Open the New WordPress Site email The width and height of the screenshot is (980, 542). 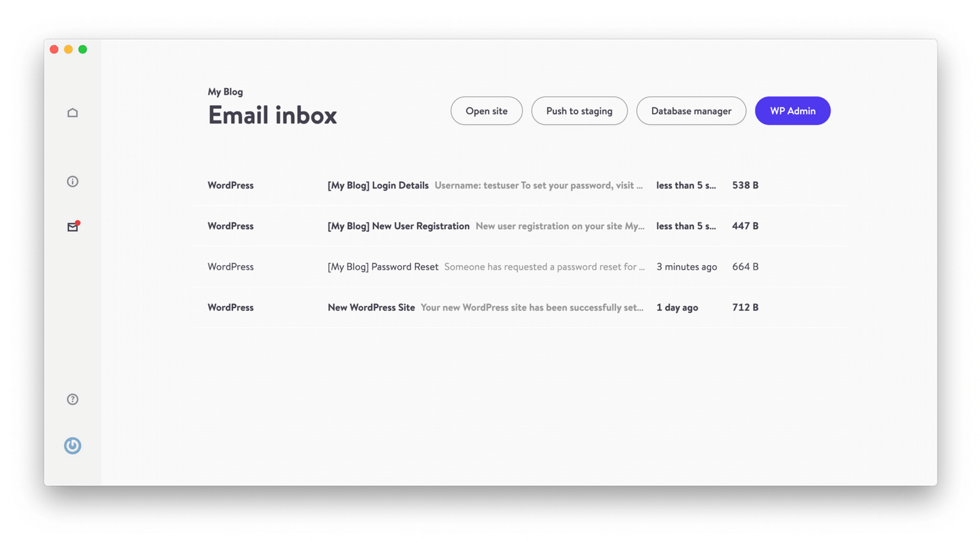pyautogui.click(x=519, y=307)
